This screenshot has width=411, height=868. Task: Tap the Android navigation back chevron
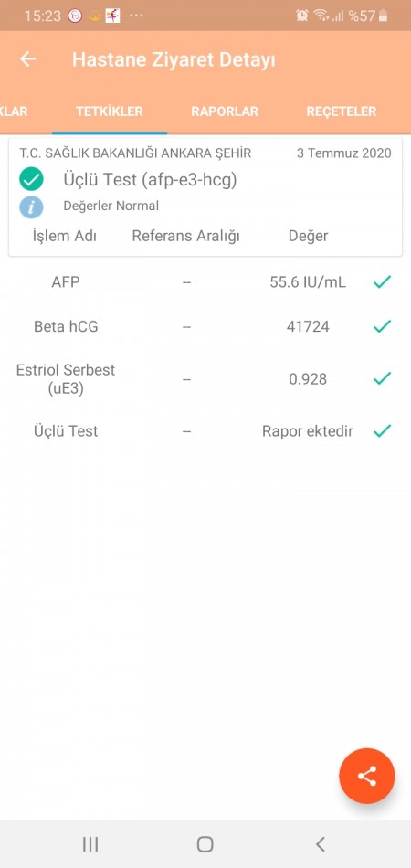click(320, 843)
